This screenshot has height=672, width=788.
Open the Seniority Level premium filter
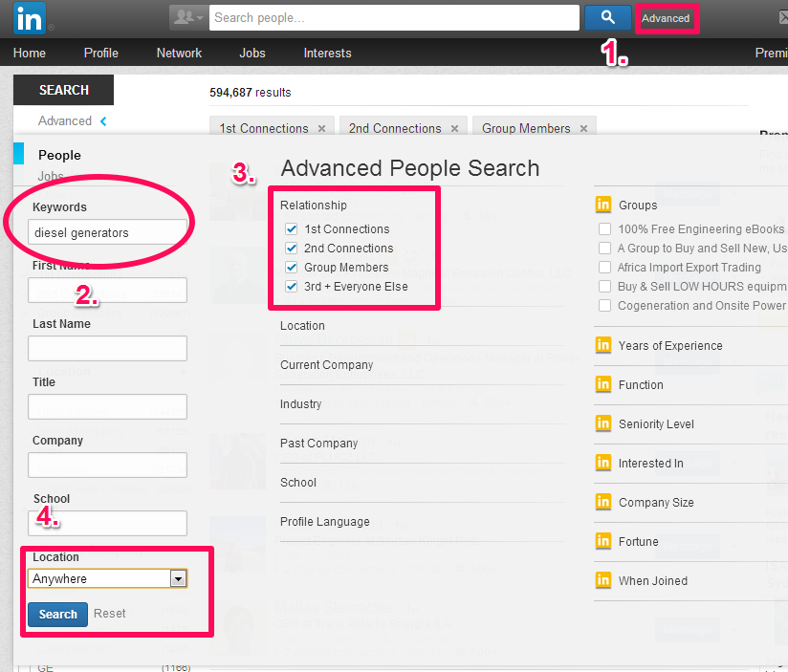(656, 424)
